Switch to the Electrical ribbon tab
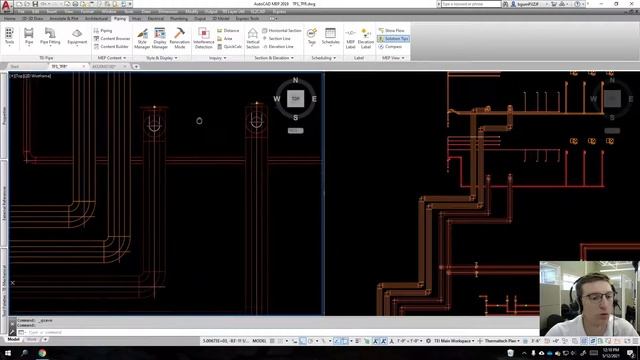The height and width of the screenshot is (360, 640). pos(156,19)
